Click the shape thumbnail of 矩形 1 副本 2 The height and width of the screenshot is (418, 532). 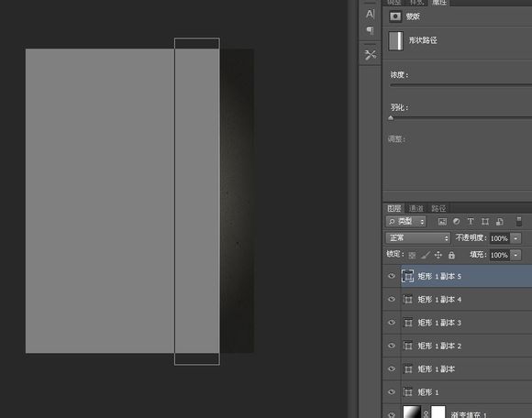click(x=407, y=346)
